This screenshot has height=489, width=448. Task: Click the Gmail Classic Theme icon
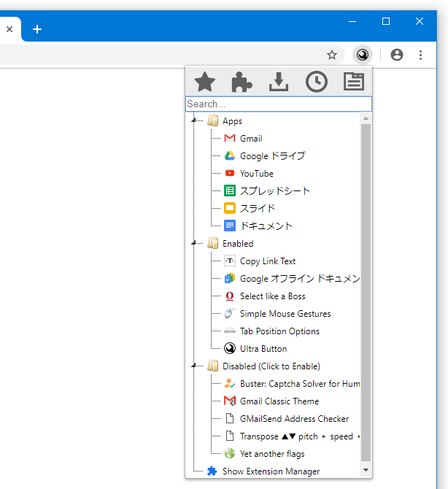coord(230,401)
